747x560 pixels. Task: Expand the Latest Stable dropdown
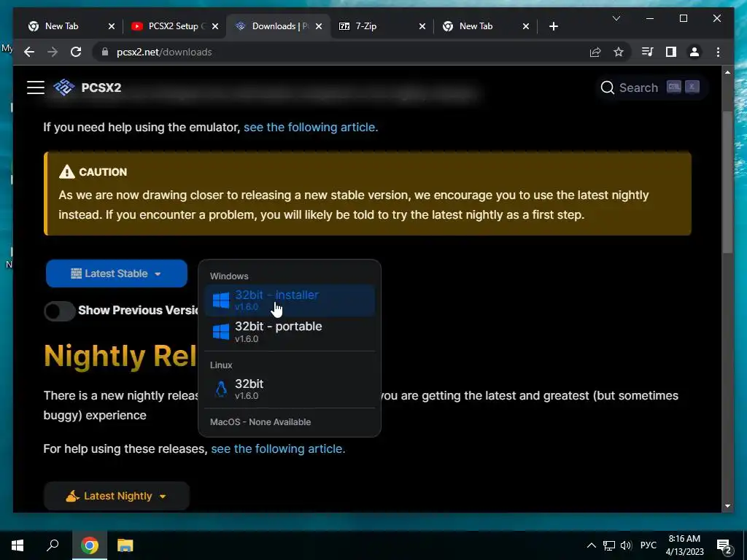pos(116,273)
